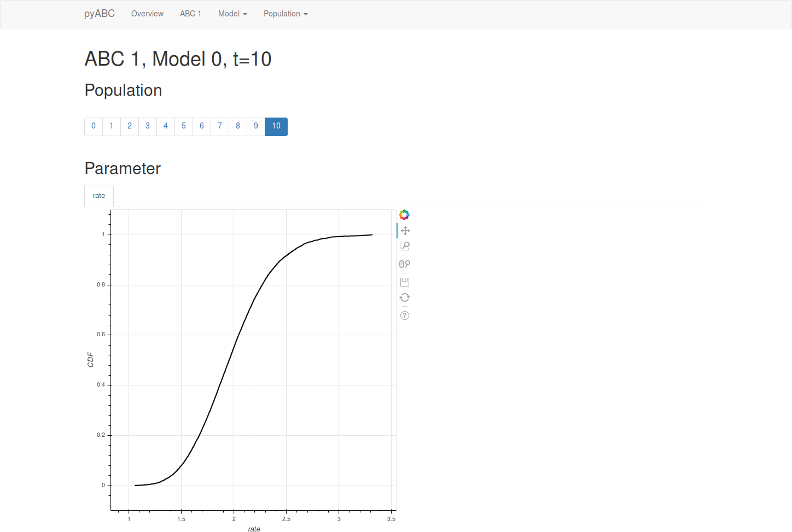Screen dimensions: 792x532
Task: Open the ABC 1 nav item
Action: pyautogui.click(x=190, y=14)
